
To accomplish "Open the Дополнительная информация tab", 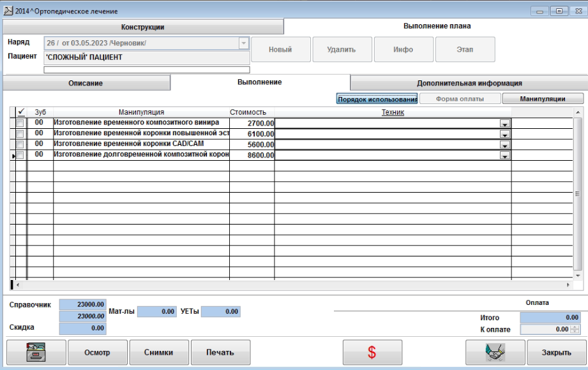I will 469,83.
